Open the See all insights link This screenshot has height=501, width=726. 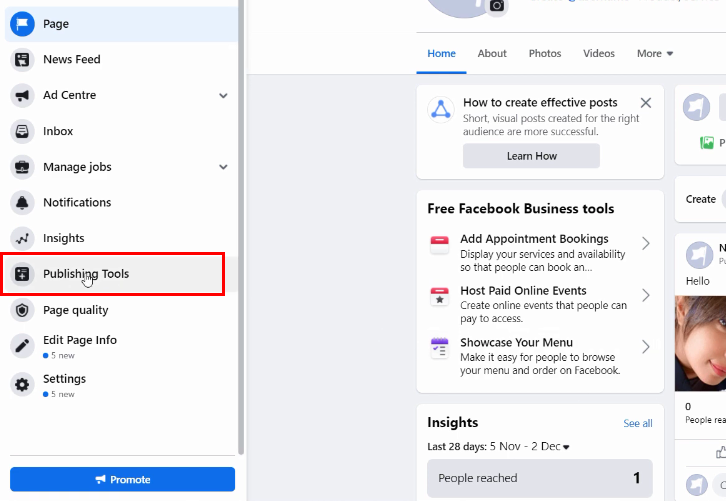(638, 423)
